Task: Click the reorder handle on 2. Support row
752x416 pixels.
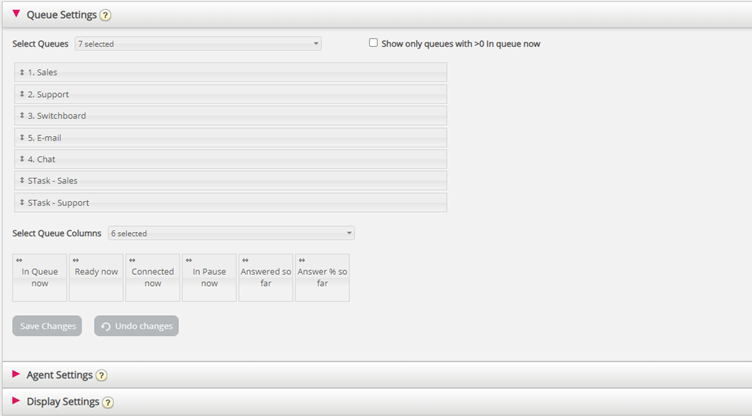Action: click(22, 94)
